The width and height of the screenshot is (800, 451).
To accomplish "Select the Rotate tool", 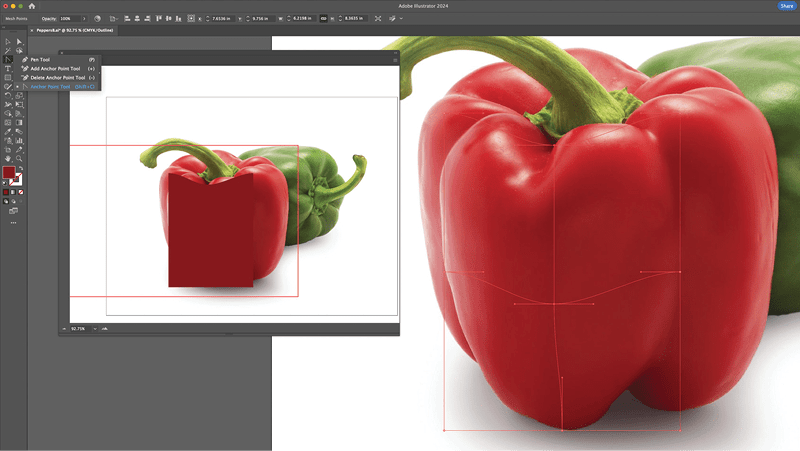I will 8,95.
